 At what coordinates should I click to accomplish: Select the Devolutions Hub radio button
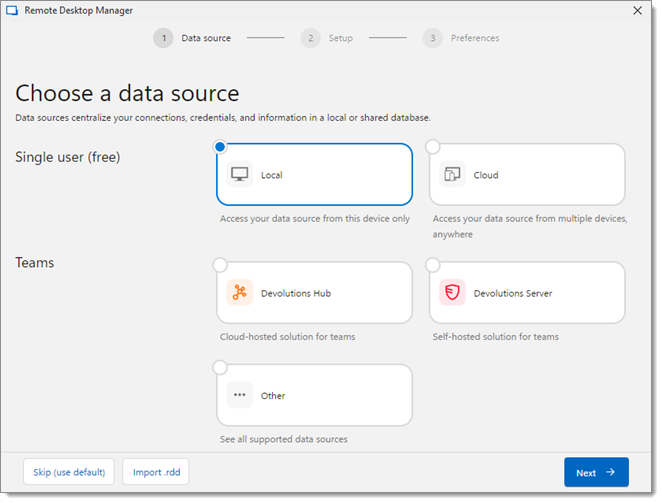pyautogui.click(x=220, y=265)
